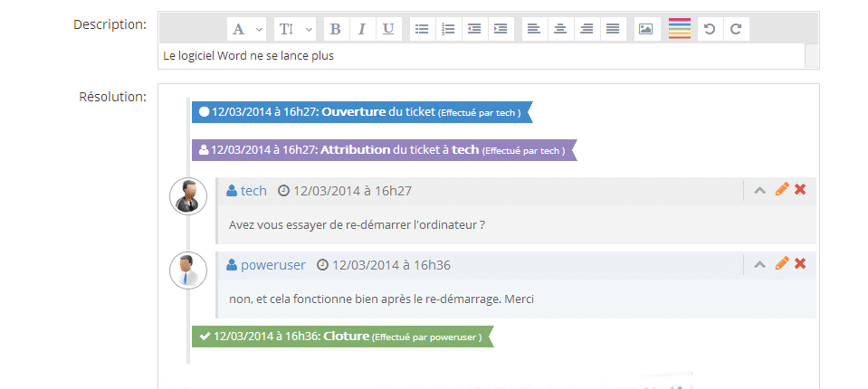This screenshot has width=868, height=389.
Task: Justify the text alignment
Action: point(613,29)
